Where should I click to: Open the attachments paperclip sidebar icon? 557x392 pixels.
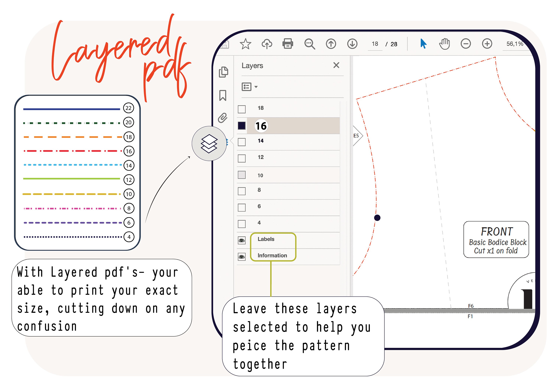click(222, 118)
